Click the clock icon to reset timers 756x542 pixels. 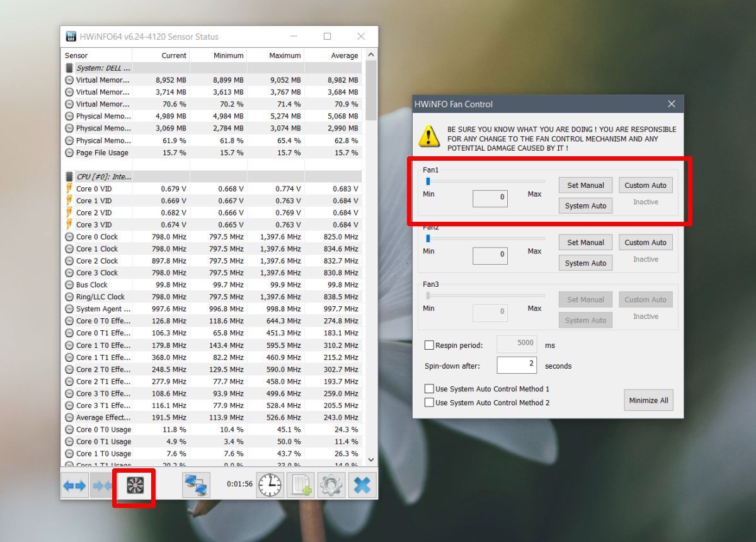tap(270, 485)
